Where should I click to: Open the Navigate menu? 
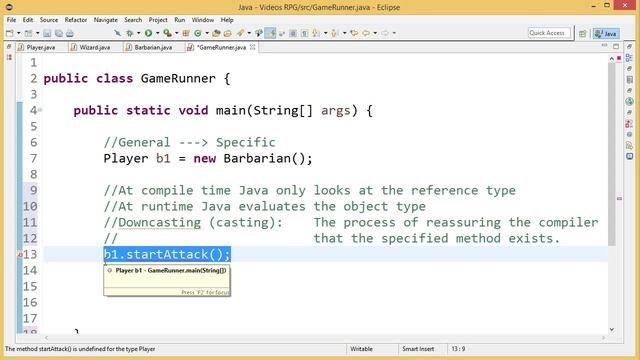point(106,20)
